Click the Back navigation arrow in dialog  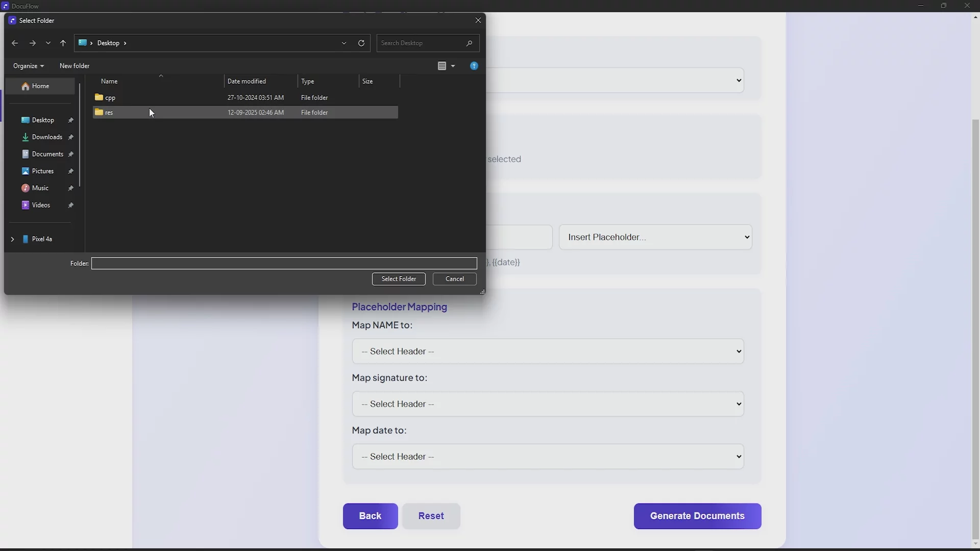15,43
